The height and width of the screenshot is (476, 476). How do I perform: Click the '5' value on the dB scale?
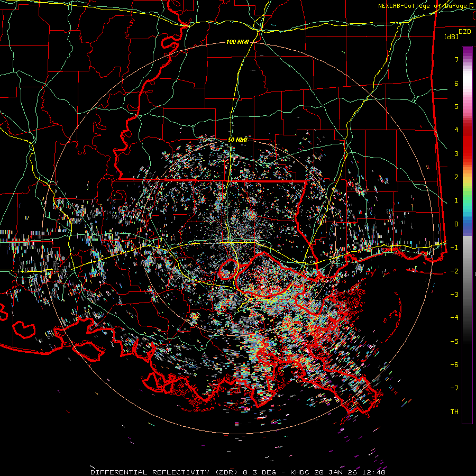(x=456, y=106)
